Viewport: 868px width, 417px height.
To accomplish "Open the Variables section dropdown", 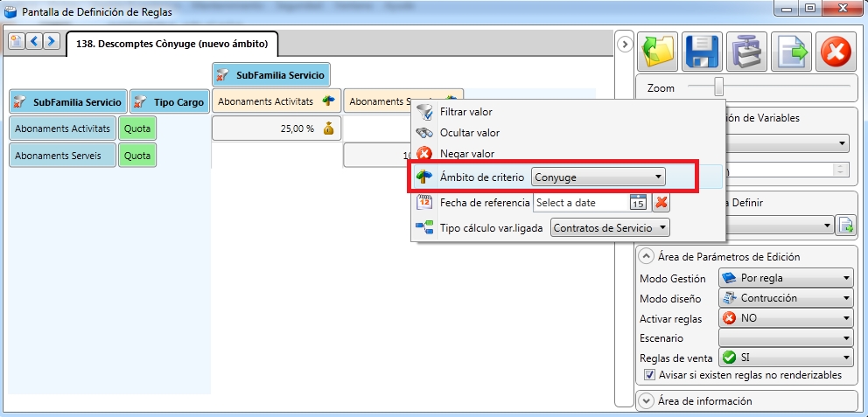I will [x=787, y=144].
